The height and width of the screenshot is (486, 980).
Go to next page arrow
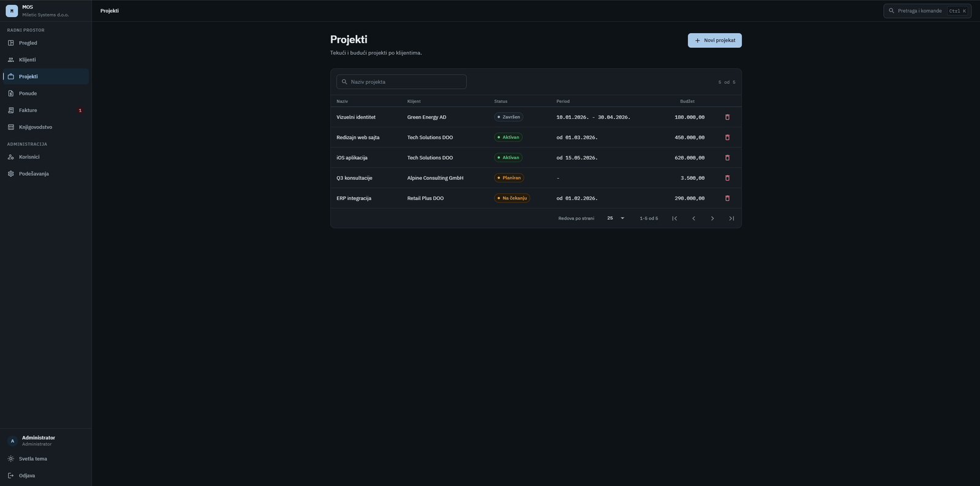coord(712,219)
